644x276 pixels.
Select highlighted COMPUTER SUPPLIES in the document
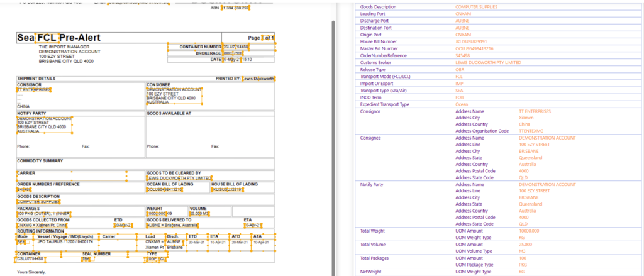pyautogui.click(x=38, y=202)
